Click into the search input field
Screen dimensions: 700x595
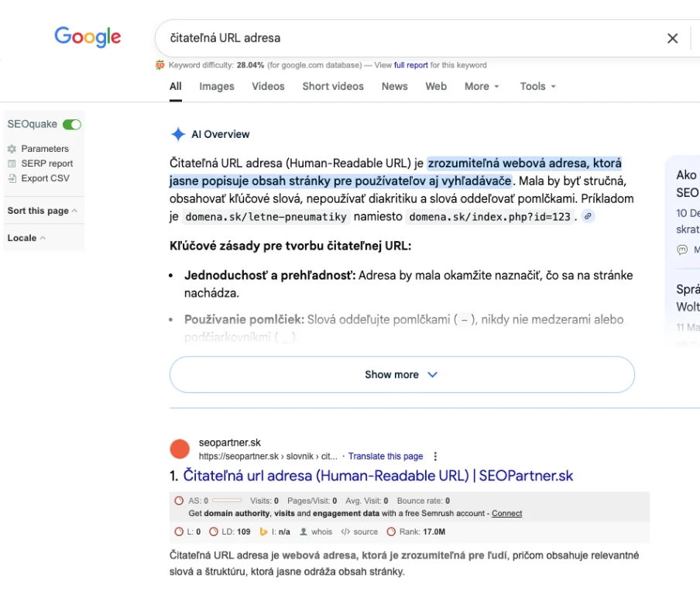click(403, 38)
